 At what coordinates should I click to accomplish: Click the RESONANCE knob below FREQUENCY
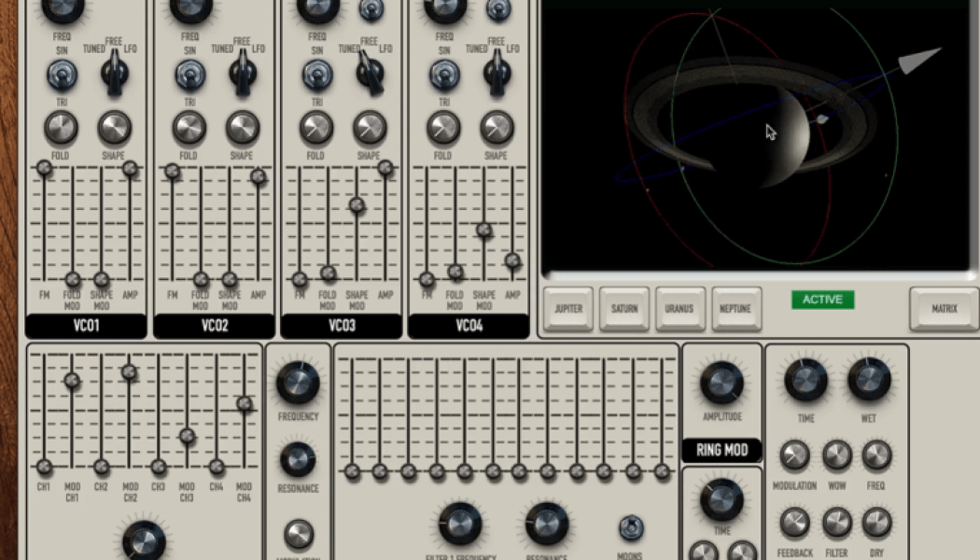tap(297, 460)
